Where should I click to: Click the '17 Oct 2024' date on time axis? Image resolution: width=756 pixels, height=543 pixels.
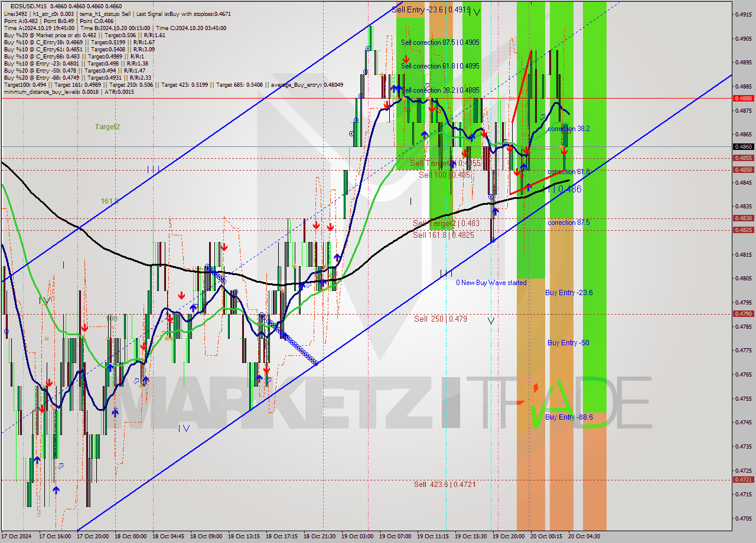point(17,537)
